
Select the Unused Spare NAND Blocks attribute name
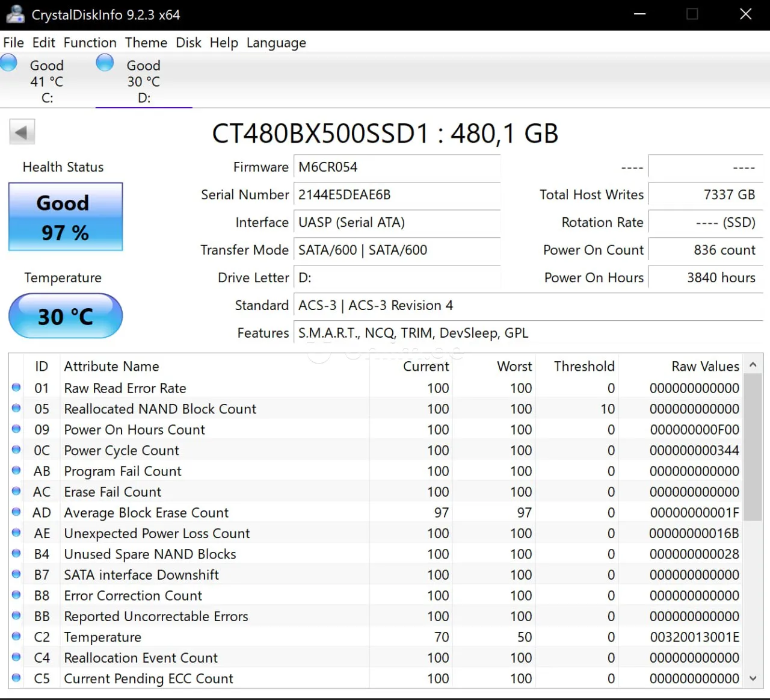pos(150,554)
